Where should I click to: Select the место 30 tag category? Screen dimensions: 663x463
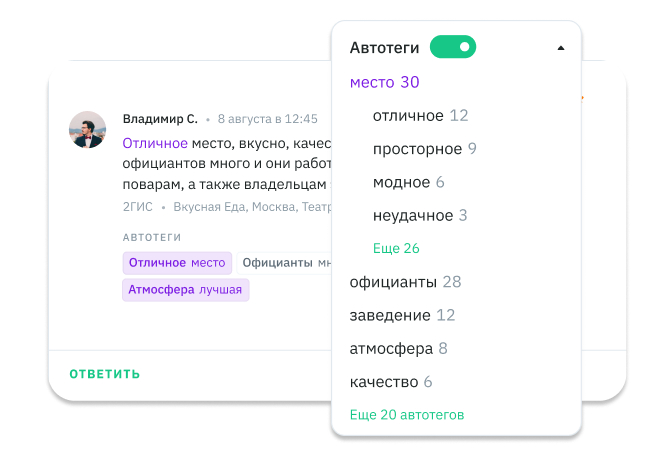tap(384, 82)
